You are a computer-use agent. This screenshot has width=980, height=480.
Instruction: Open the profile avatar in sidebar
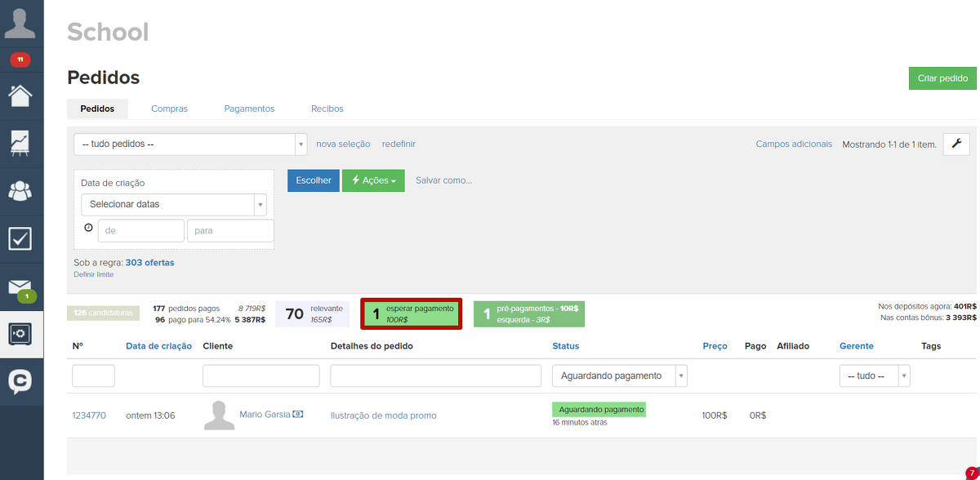pyautogui.click(x=20, y=22)
